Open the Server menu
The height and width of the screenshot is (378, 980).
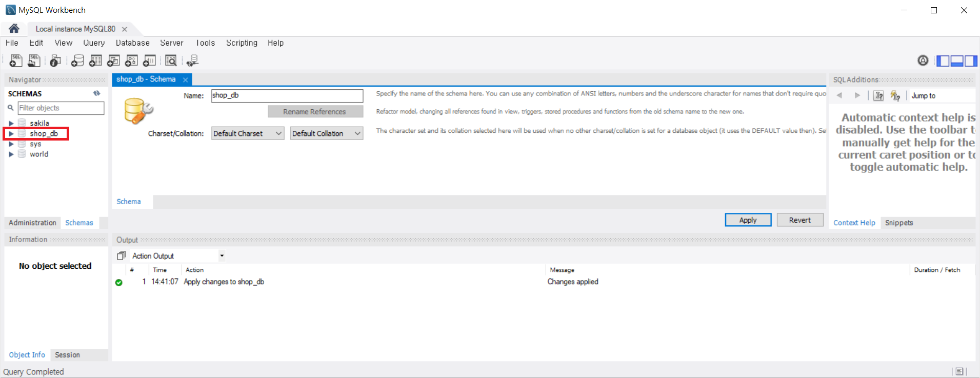tap(171, 43)
